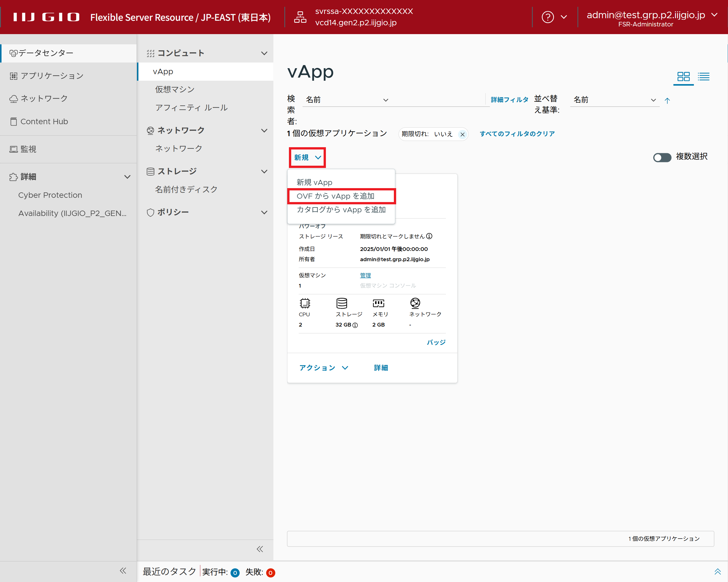Click the organization network icon in header

click(x=300, y=17)
